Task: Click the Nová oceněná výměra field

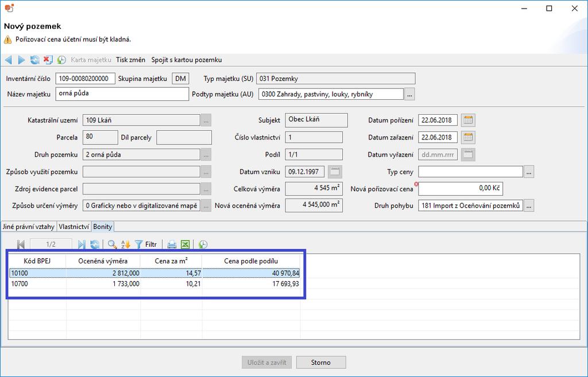Action: click(x=314, y=205)
